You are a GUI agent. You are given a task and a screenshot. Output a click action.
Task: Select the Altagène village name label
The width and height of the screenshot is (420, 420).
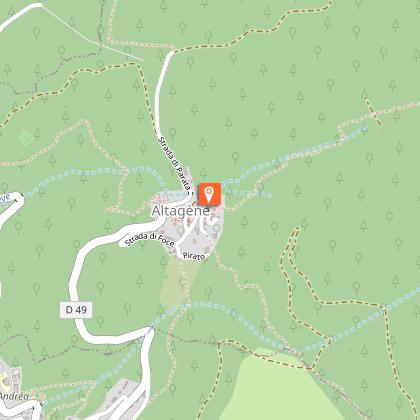181,211
